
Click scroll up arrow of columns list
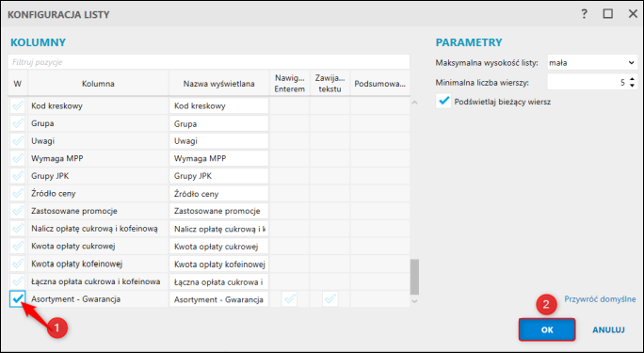coord(414,103)
